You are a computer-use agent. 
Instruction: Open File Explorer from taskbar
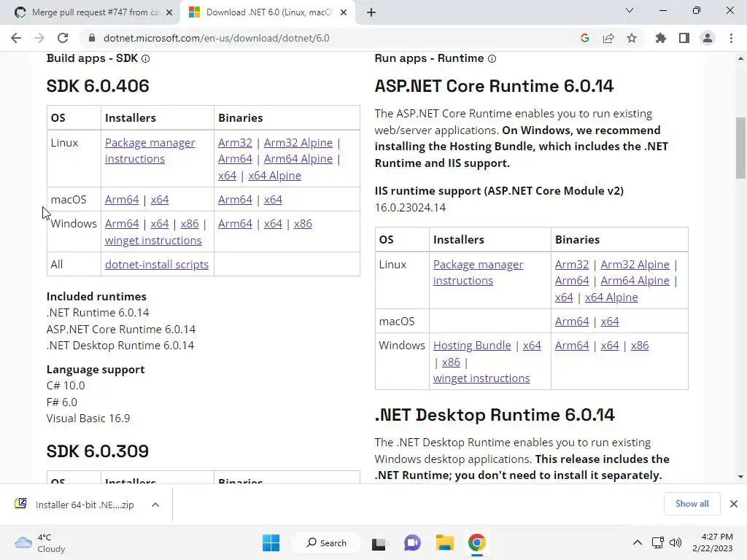(x=444, y=542)
